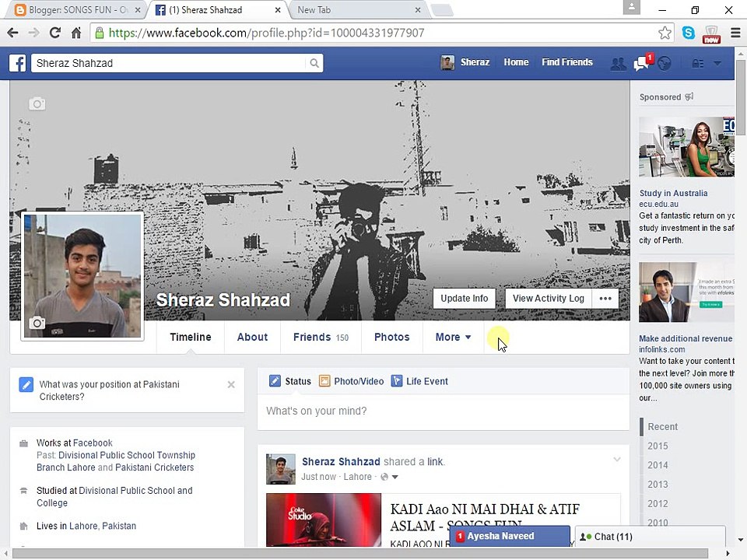Click the large profile picture
Image resolution: width=747 pixels, height=560 pixels.
tap(82, 276)
